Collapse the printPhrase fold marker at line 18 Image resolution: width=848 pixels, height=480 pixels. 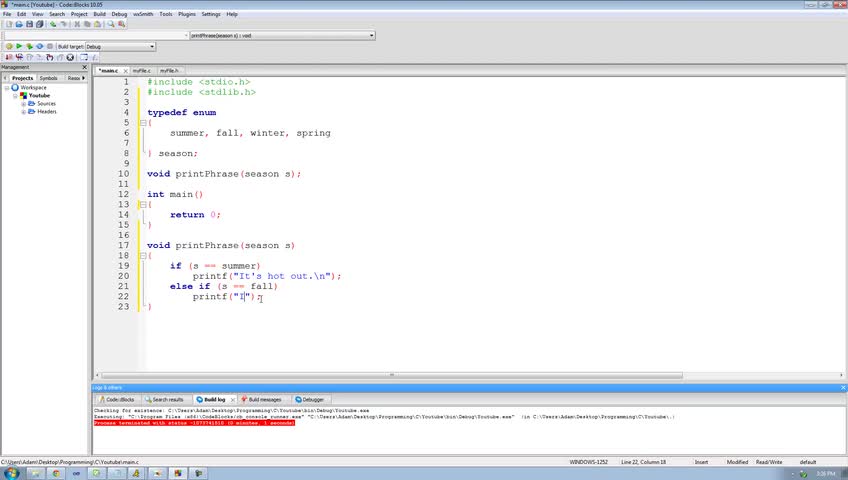143,256
